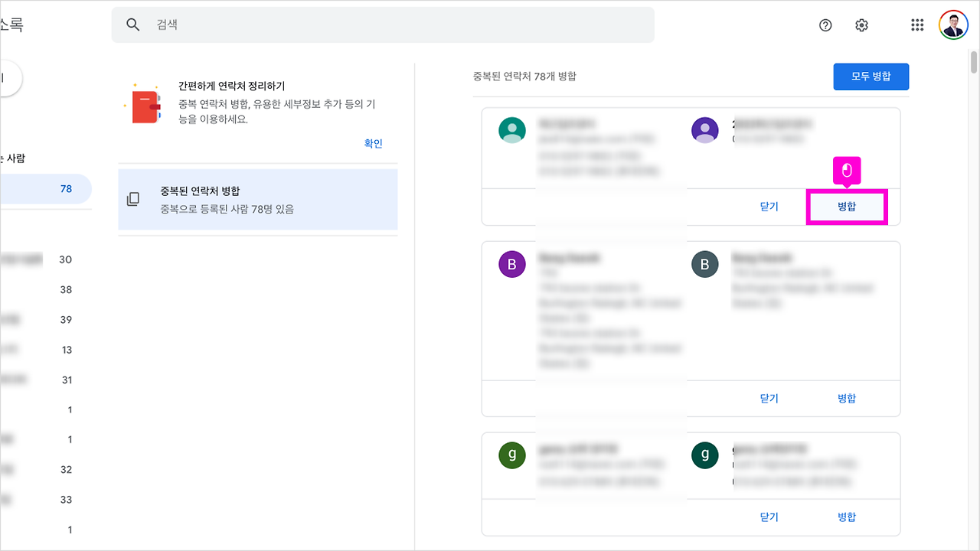Click the 'g' avatar on the bottom card
The width and height of the screenshot is (980, 551).
512,455
